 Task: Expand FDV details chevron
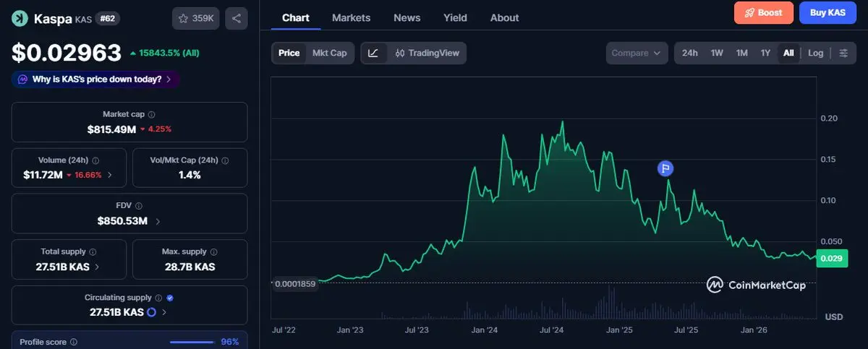158,221
